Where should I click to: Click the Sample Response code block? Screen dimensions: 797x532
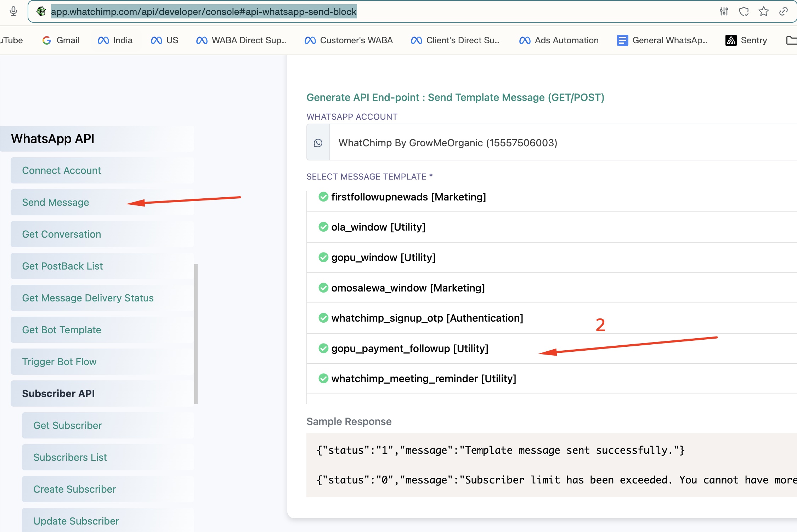(x=552, y=465)
